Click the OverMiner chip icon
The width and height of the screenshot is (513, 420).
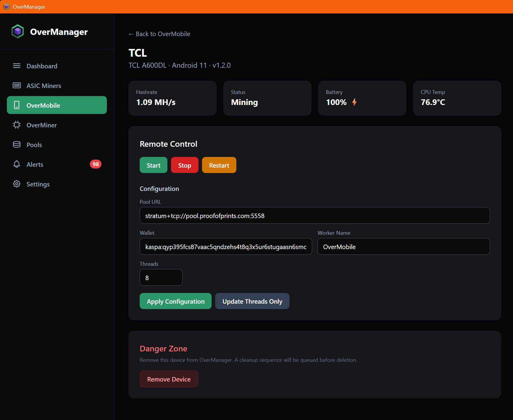(x=17, y=125)
